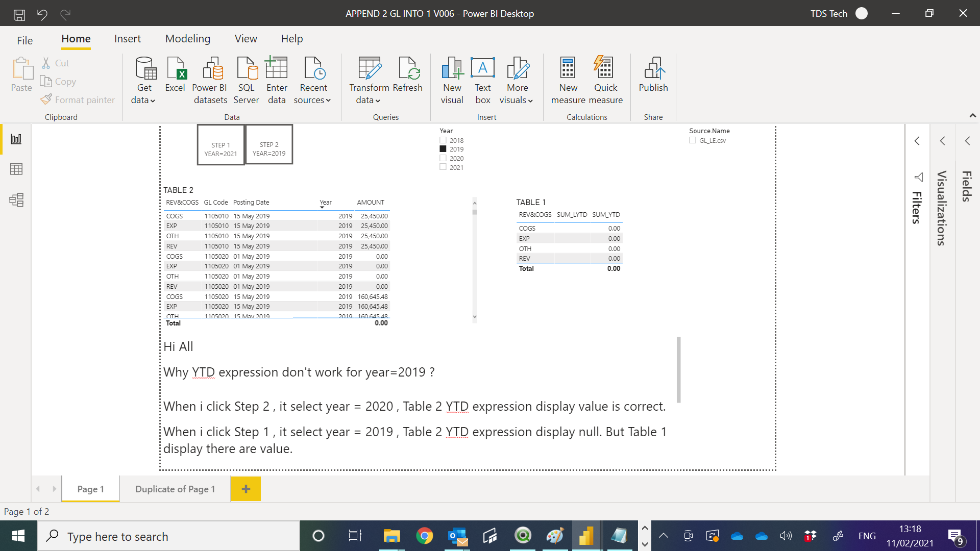Add a New visual
Screen dimensions: 980x551
(x=452, y=81)
